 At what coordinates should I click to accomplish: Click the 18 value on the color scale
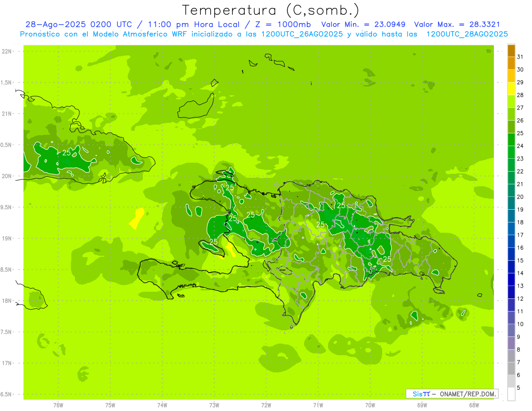click(520, 222)
